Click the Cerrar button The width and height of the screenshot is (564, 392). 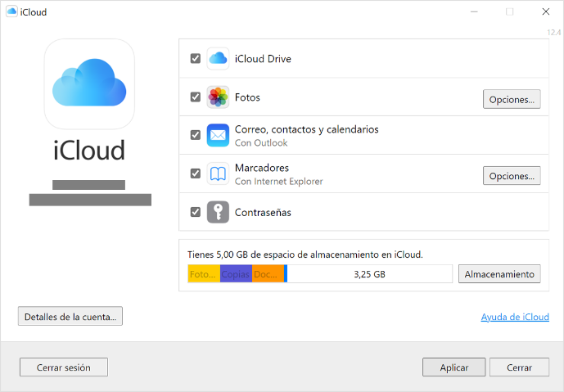pos(519,367)
